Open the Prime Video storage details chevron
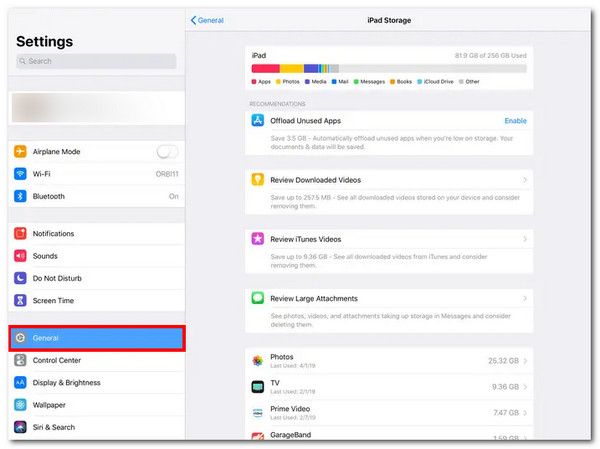Image resolution: width=600 pixels, height=449 pixels. coord(525,413)
